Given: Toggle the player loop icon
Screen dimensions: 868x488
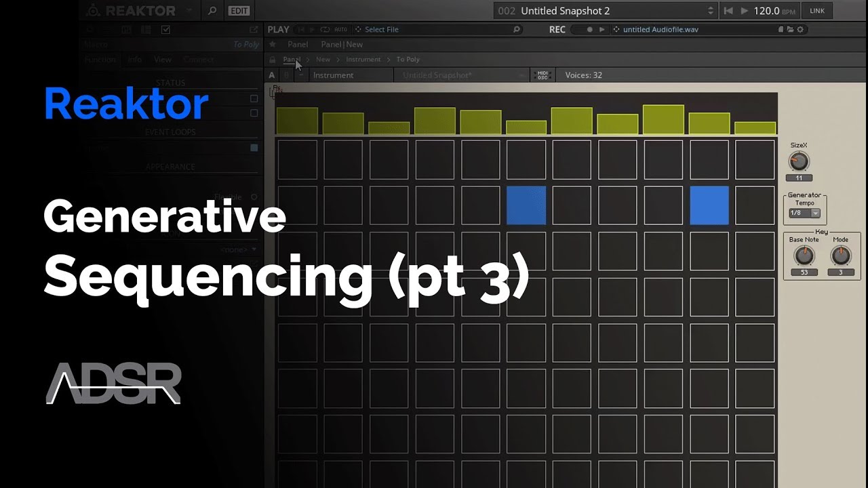Looking at the screenshot, I should click(325, 30).
